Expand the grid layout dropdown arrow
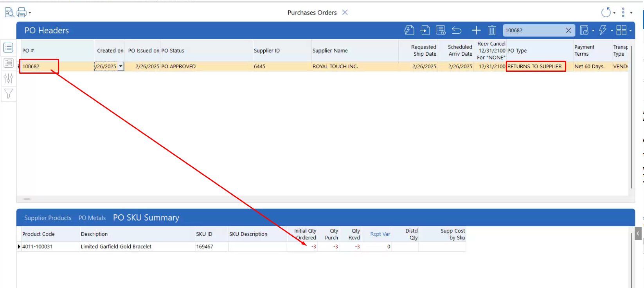644x288 pixels. [x=630, y=31]
